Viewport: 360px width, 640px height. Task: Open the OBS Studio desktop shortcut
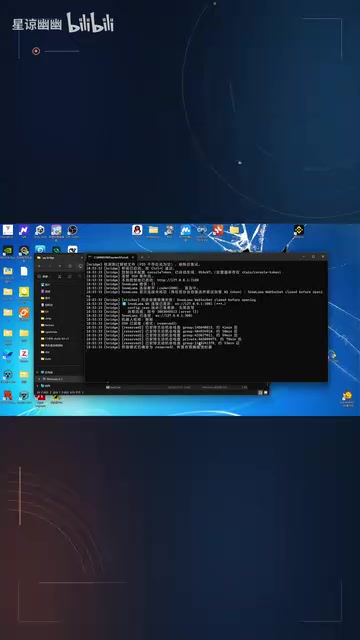tap(72, 230)
